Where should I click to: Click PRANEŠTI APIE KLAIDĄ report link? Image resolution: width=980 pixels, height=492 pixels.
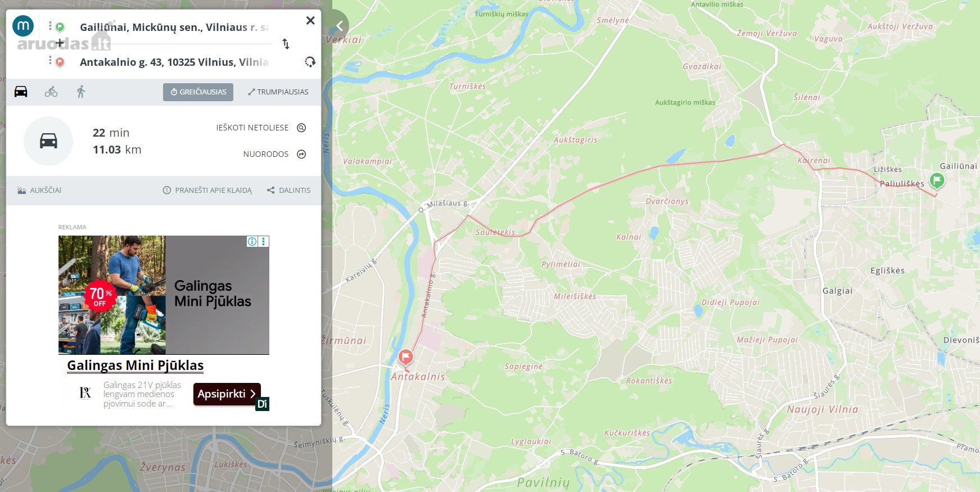tap(207, 191)
